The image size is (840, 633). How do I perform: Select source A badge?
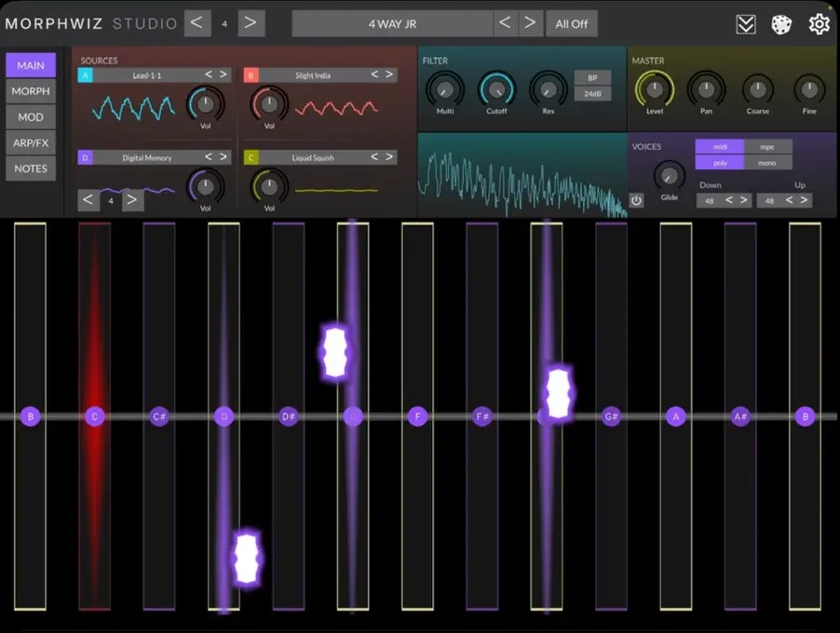point(85,75)
